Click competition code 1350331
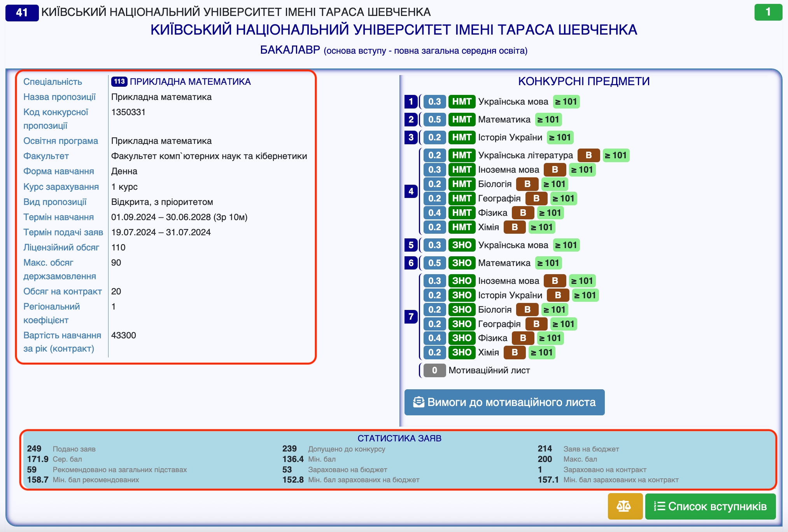The image size is (788, 532). 128,112
